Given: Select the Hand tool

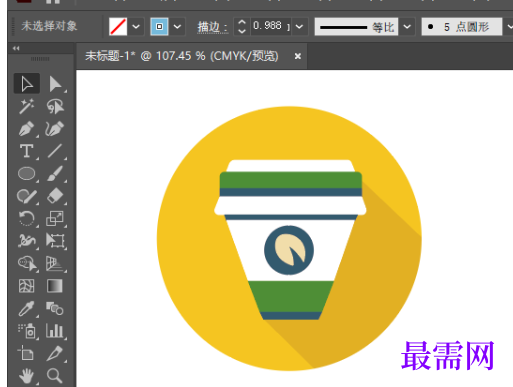Looking at the screenshot, I should [x=27, y=376].
